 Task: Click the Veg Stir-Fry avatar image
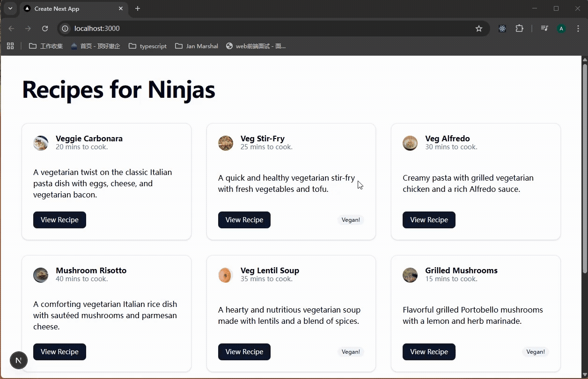pyautogui.click(x=226, y=143)
